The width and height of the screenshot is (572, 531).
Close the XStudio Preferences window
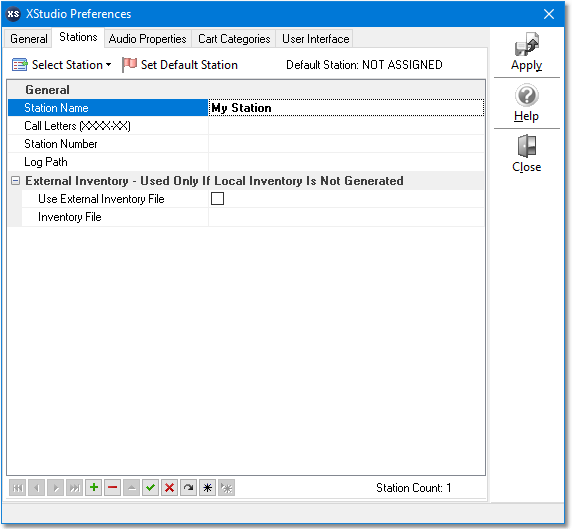point(549,14)
